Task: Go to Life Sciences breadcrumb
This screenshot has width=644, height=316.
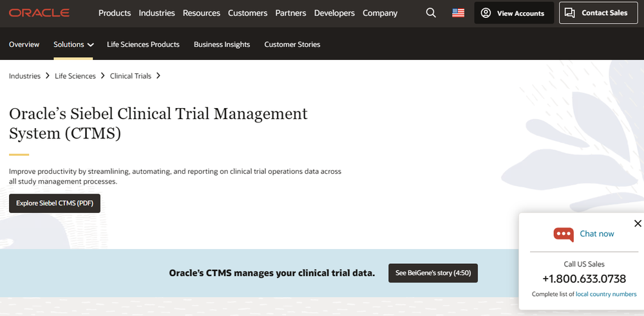Action: click(75, 76)
